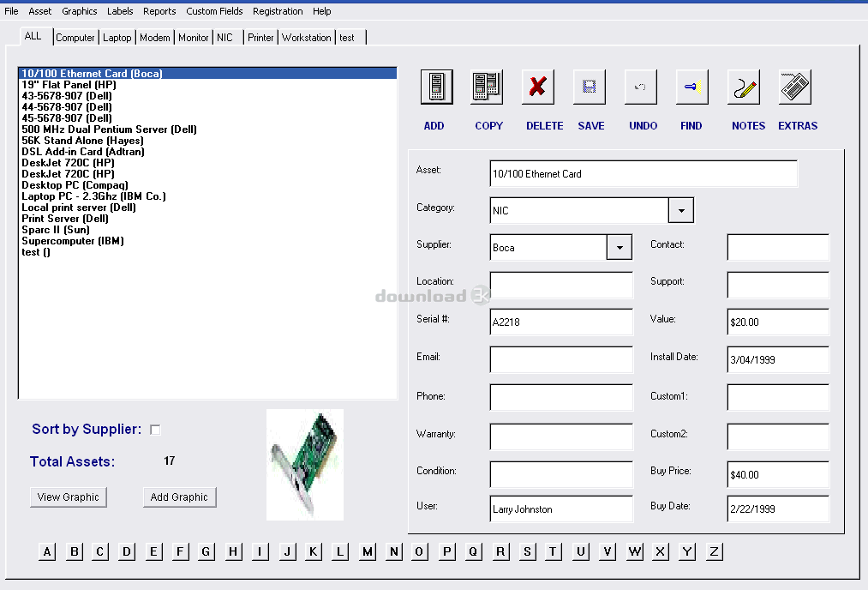Viewport: 868px width, 590px height.
Task: Open EXTRAS with the keyboard icon
Action: pos(795,87)
